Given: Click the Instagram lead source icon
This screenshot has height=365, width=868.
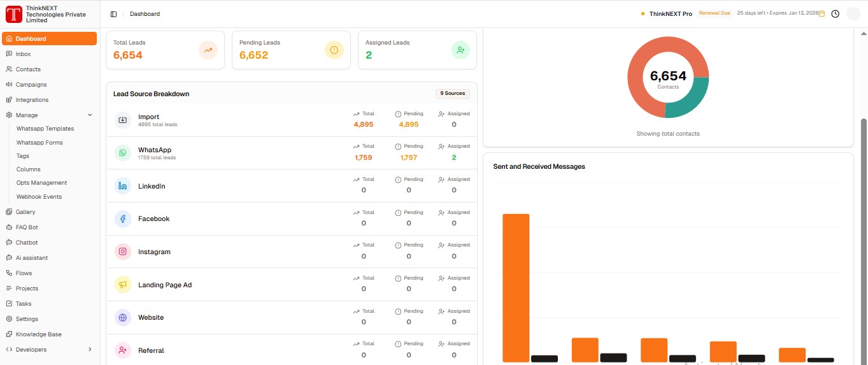Looking at the screenshot, I should click(x=123, y=252).
